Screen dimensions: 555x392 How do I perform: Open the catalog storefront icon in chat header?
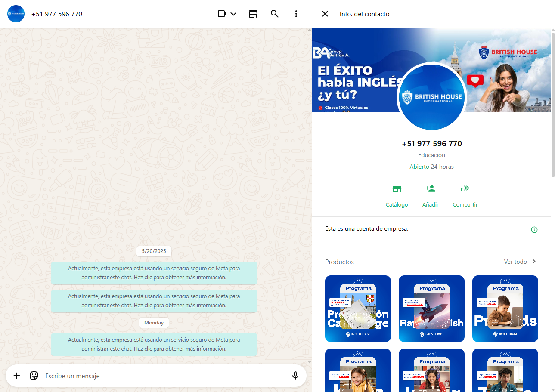[253, 14]
